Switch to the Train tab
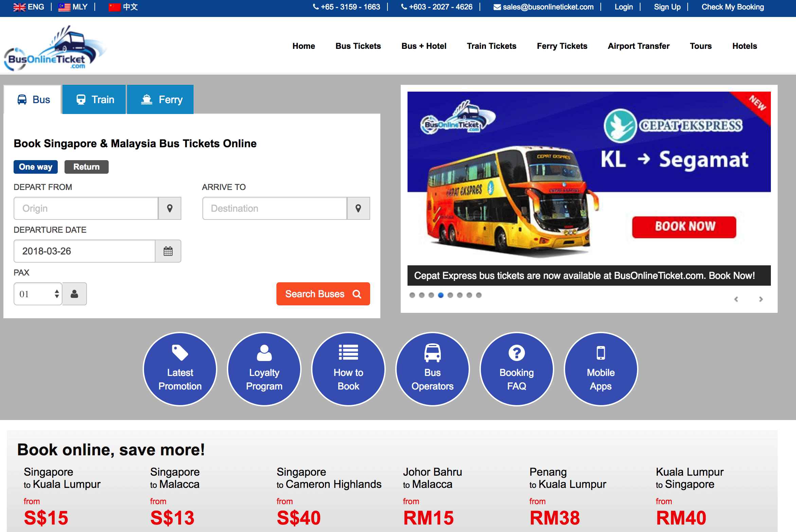This screenshot has width=796, height=532. pyautogui.click(x=94, y=99)
